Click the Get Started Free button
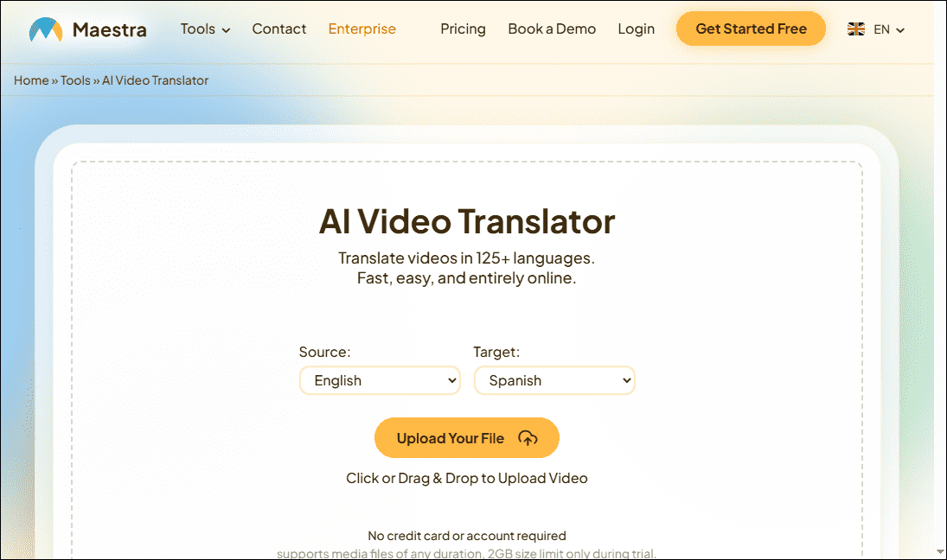Image resolution: width=947 pixels, height=560 pixels. click(x=750, y=29)
